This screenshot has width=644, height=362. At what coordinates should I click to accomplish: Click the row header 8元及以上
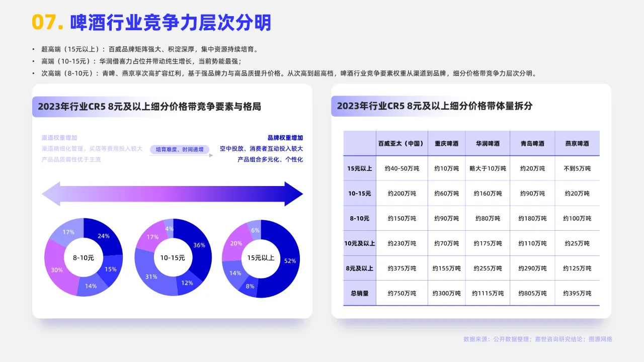click(x=360, y=268)
